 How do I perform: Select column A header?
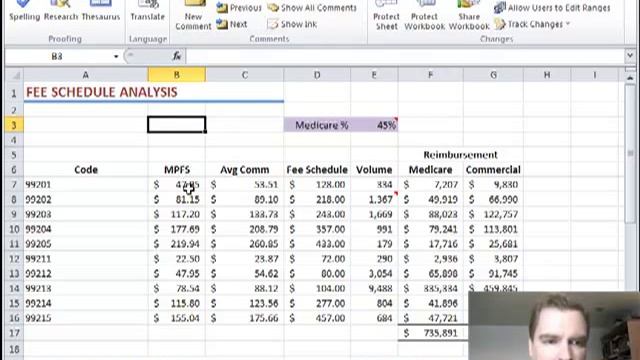[x=85, y=75]
